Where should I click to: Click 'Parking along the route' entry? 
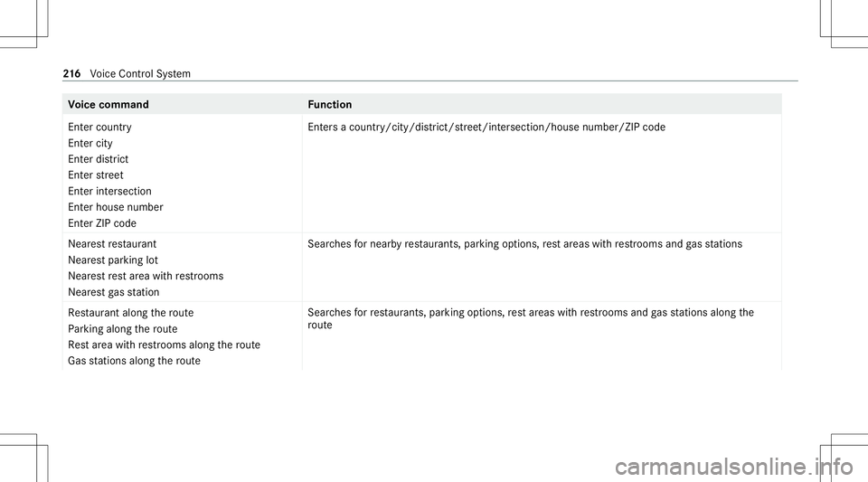(123, 329)
